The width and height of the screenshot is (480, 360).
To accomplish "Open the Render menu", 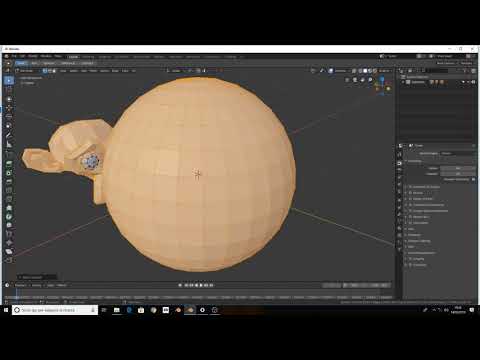I will click(x=33, y=56).
